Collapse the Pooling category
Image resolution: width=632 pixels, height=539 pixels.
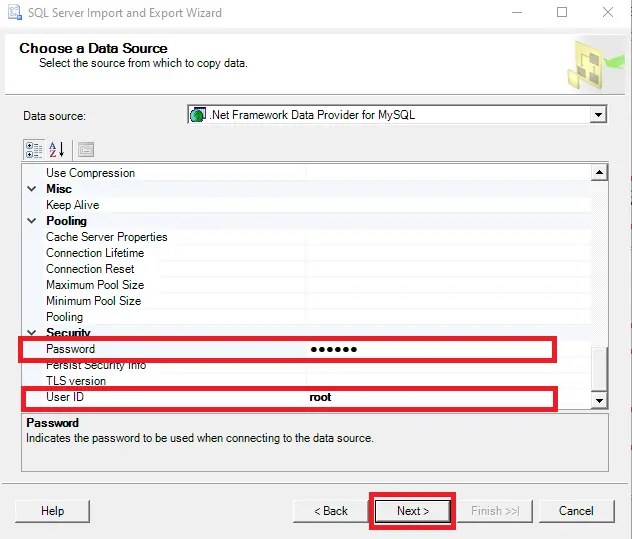[31, 221]
